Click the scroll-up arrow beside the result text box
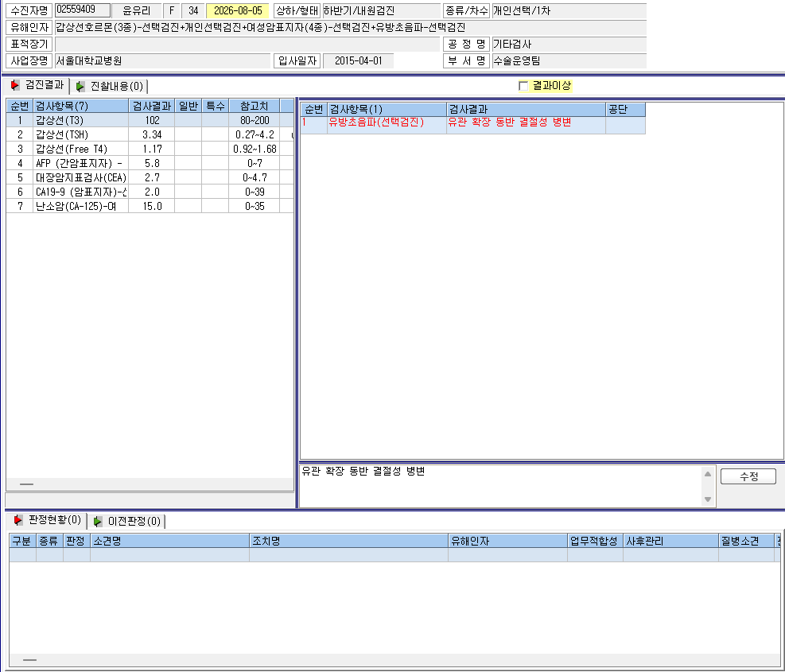The height and width of the screenshot is (672, 785). (x=707, y=474)
